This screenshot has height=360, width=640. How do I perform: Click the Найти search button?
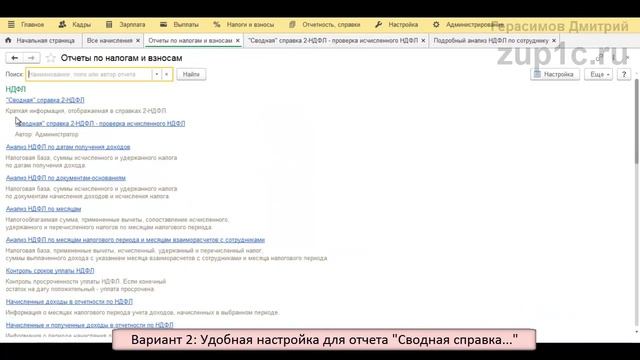coord(191,74)
